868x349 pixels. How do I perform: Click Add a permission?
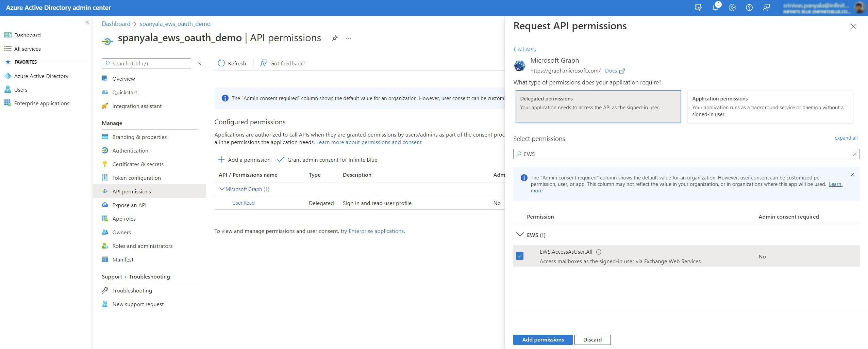244,160
